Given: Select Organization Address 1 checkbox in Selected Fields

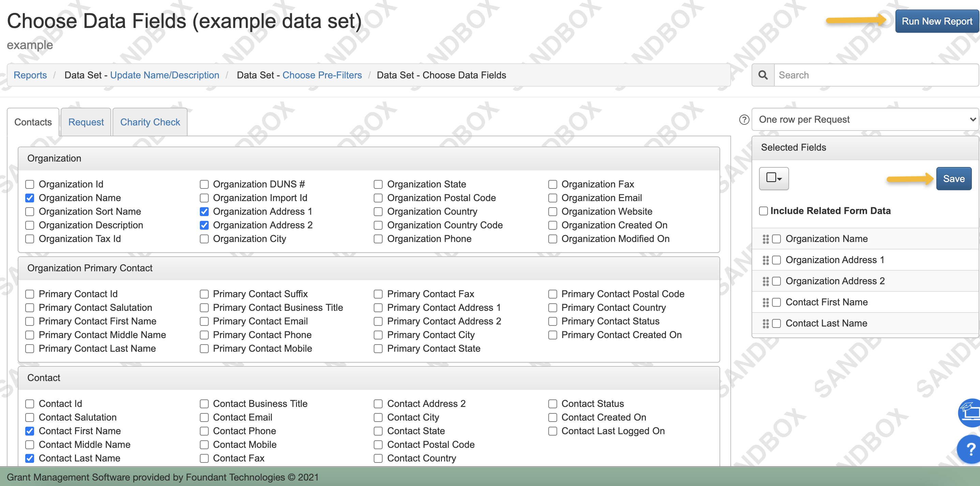Looking at the screenshot, I should (776, 260).
